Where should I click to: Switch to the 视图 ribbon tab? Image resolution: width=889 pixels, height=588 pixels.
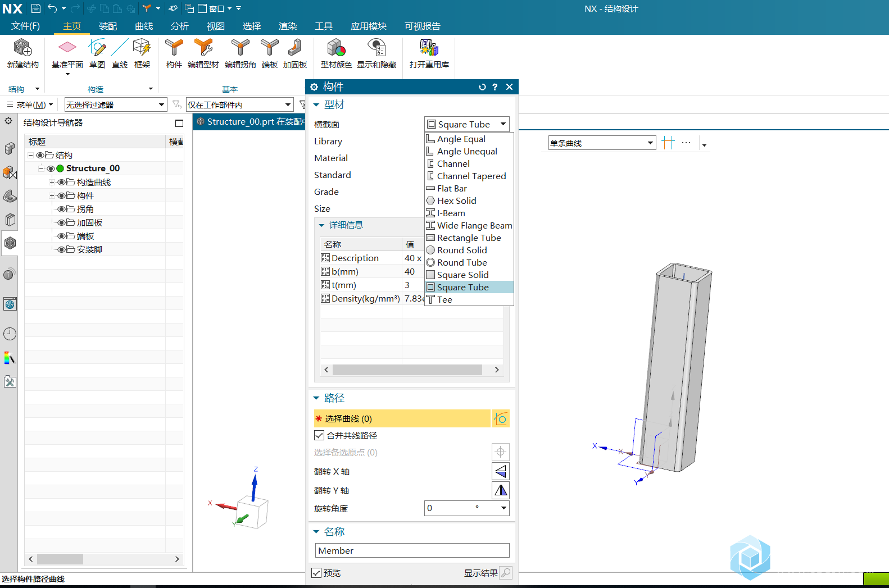(x=216, y=26)
